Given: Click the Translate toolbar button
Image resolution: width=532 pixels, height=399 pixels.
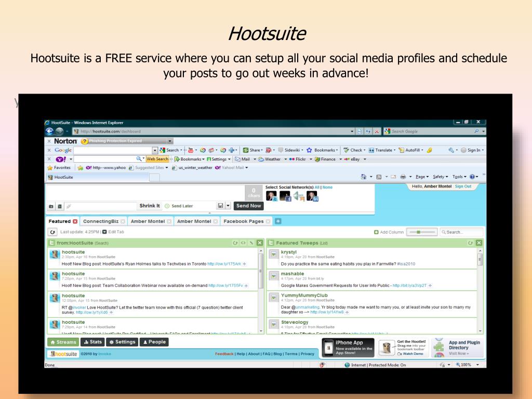Looking at the screenshot, I should [x=381, y=150].
